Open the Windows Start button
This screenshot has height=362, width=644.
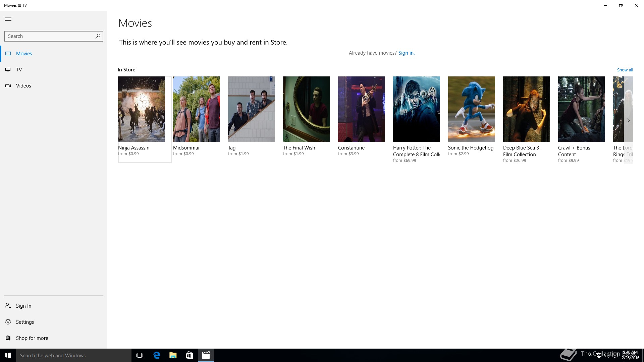pos(8,355)
